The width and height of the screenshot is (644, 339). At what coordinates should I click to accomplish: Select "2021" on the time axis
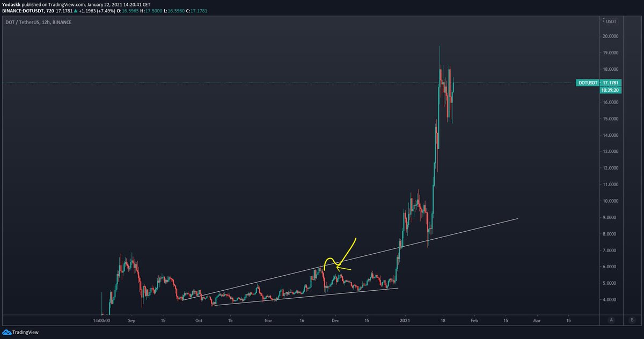click(x=405, y=320)
